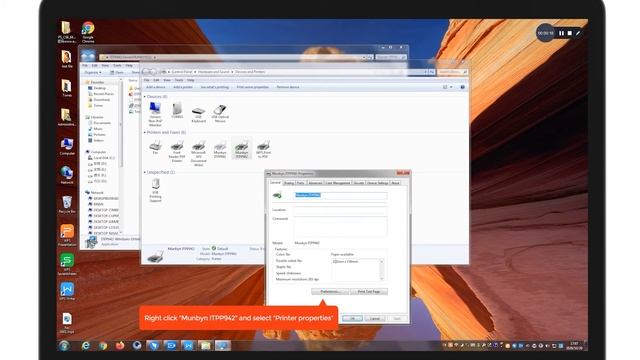Select Desktop in back window Favorites
The width and height of the screenshot is (640, 360).
(x=100, y=88)
